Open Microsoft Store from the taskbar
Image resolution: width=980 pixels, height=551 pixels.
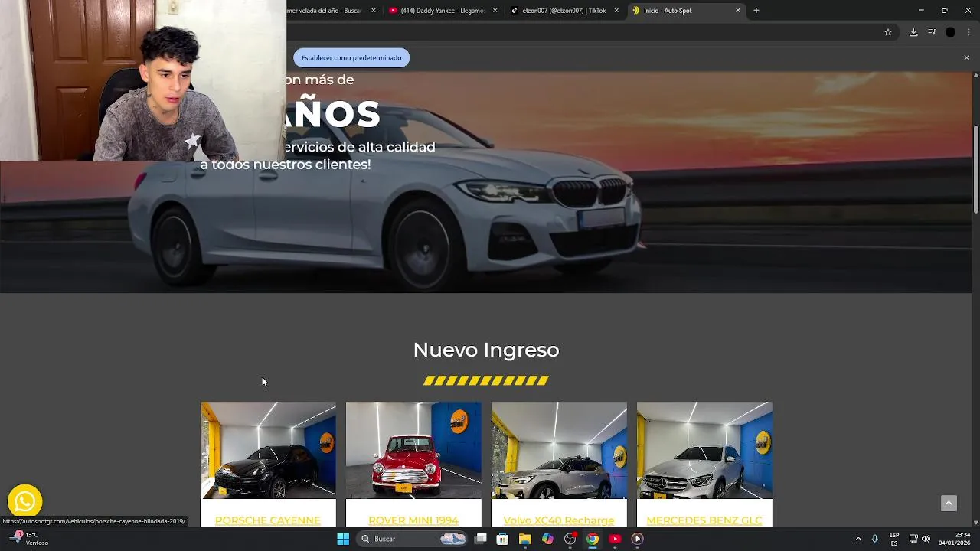[x=502, y=539]
